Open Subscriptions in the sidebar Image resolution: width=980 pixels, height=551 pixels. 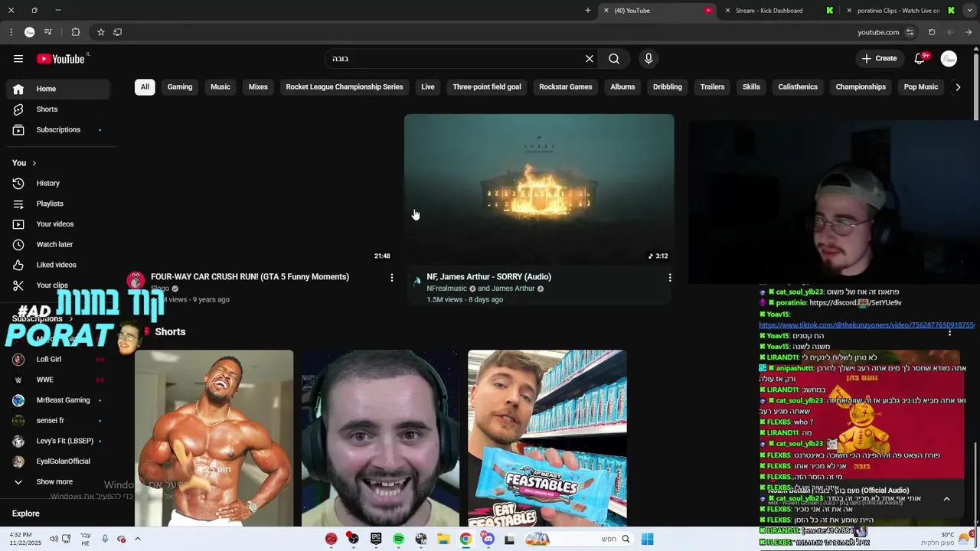coord(58,130)
